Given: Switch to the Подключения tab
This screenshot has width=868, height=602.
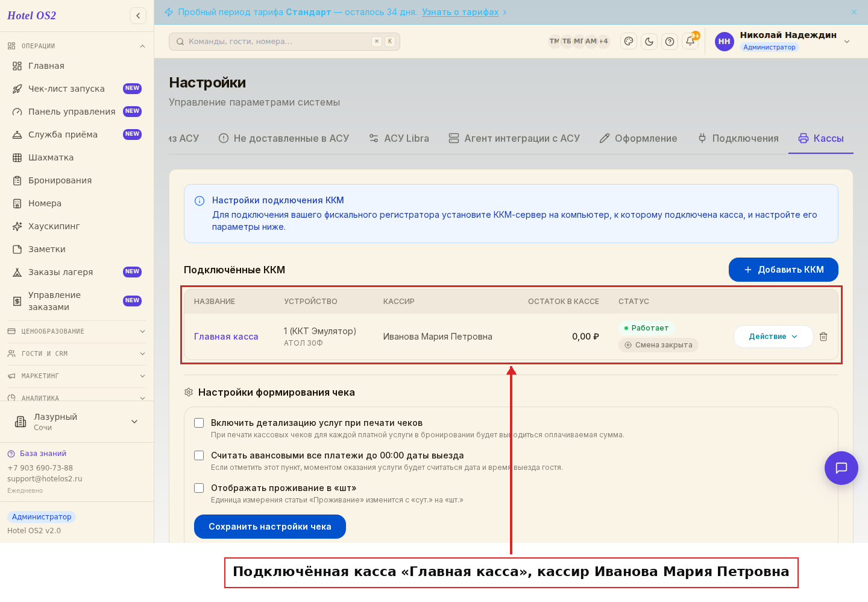Looking at the screenshot, I should coord(738,138).
